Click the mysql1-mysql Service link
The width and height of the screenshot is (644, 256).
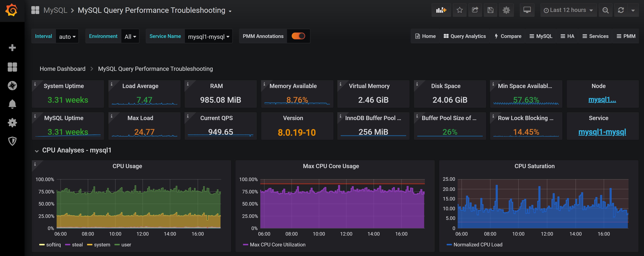click(x=602, y=132)
